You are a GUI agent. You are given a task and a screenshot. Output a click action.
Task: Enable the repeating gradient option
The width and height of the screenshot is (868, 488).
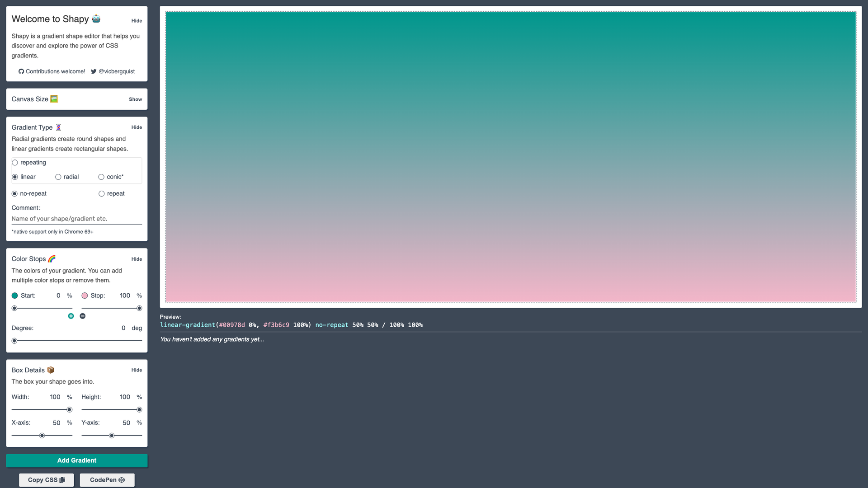pos(14,162)
